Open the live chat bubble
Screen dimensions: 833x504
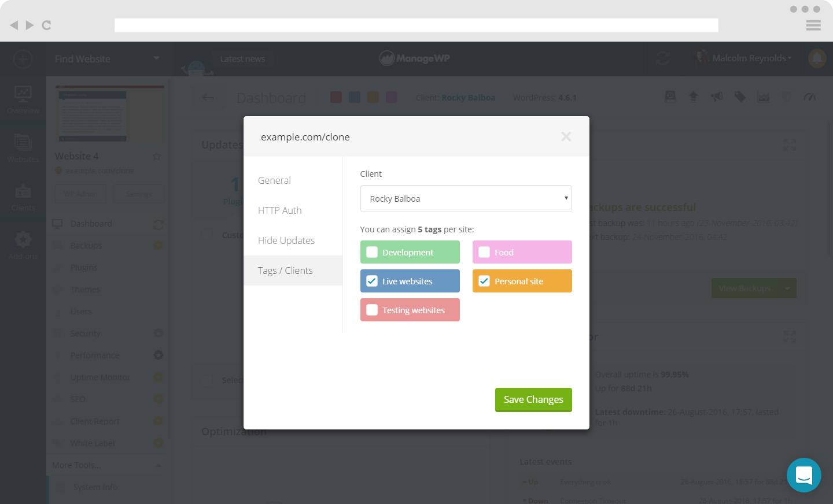(804, 475)
